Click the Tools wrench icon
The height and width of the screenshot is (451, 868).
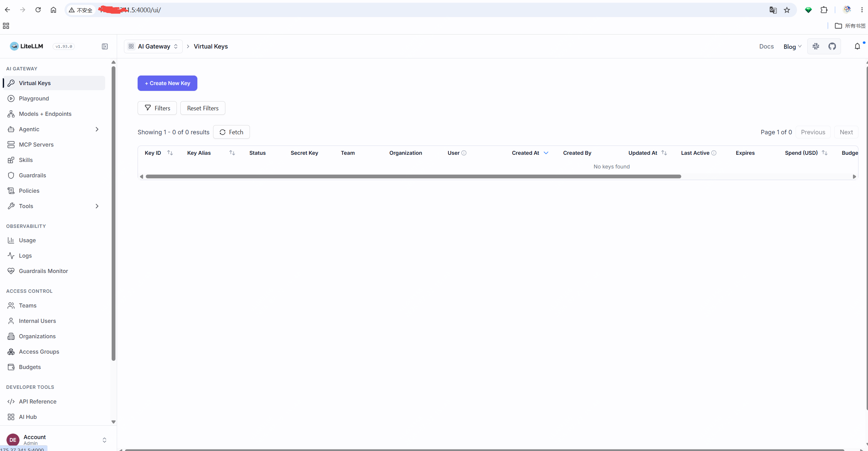(11, 206)
